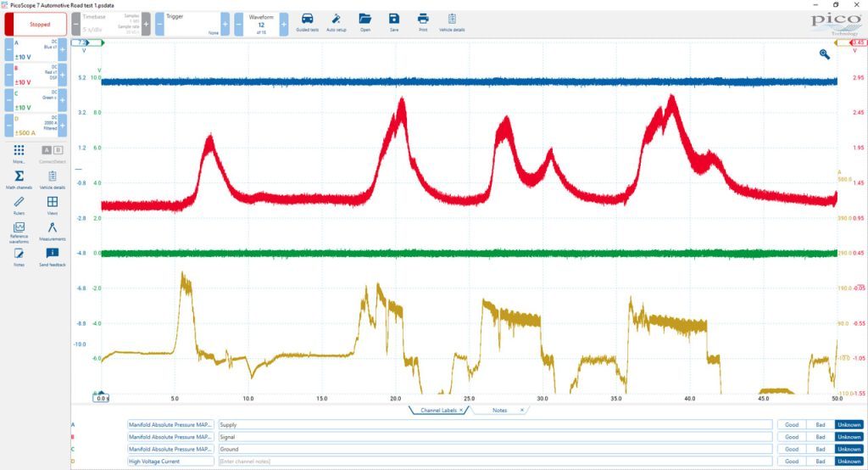The width and height of the screenshot is (868, 470).
Task: Mark channel A Supply as Bad
Action: 821,424
